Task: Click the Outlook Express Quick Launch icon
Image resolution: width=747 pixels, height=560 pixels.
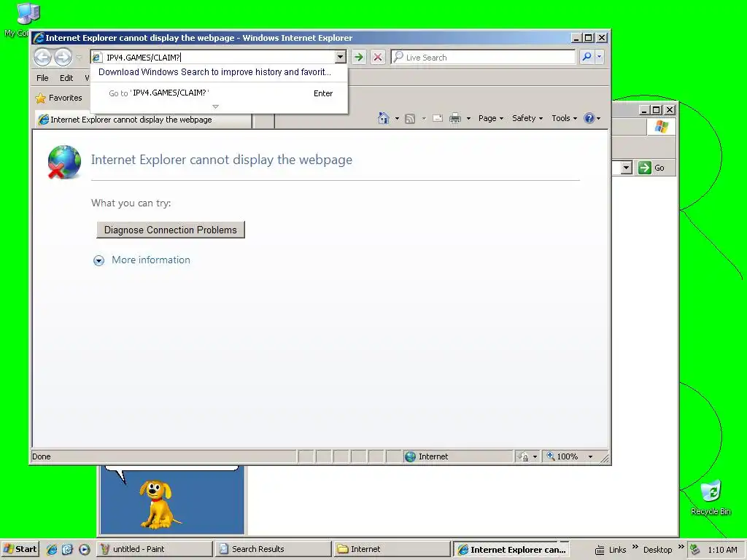Action: click(x=68, y=550)
